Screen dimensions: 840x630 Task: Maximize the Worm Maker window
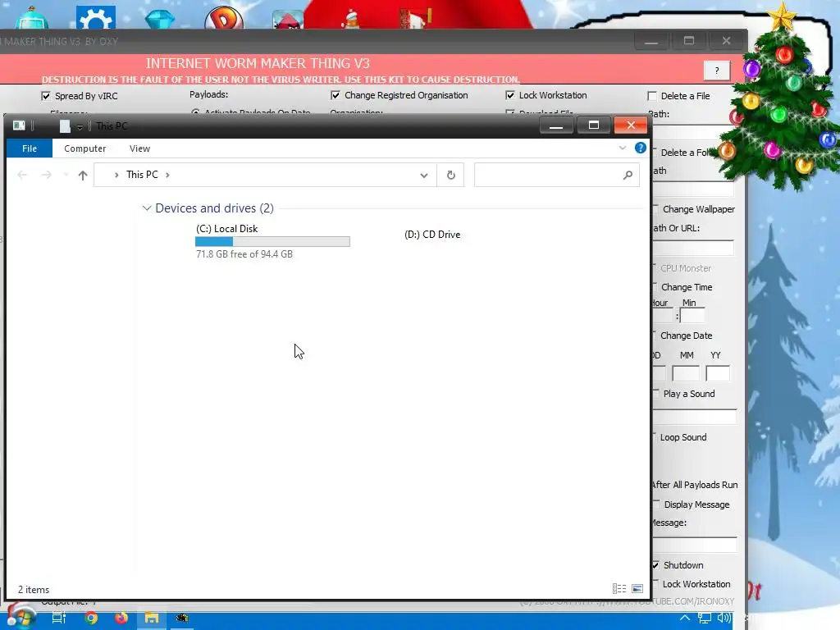pyautogui.click(x=689, y=41)
